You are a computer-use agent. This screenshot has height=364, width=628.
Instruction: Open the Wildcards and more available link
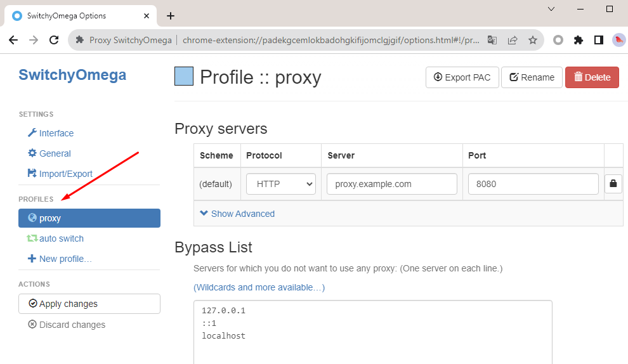coord(259,287)
